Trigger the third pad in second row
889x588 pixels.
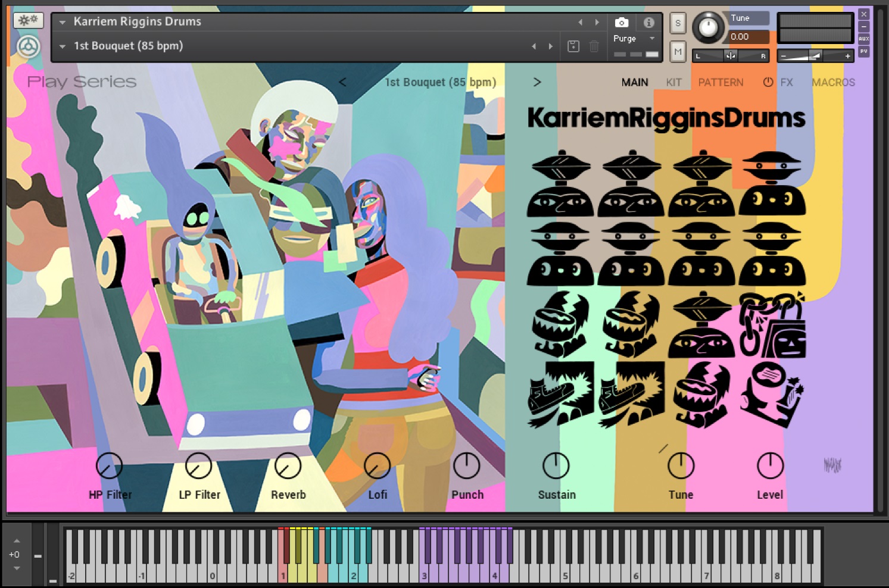click(701, 254)
